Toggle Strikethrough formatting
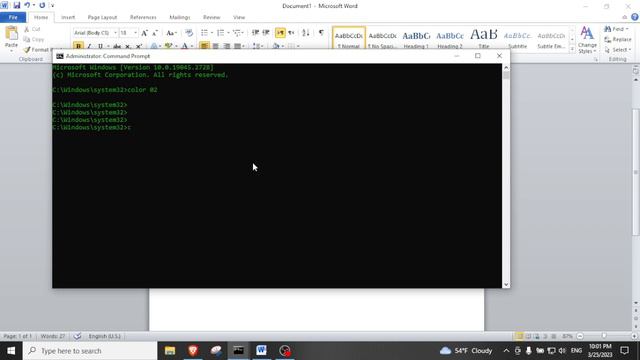 click(117, 46)
